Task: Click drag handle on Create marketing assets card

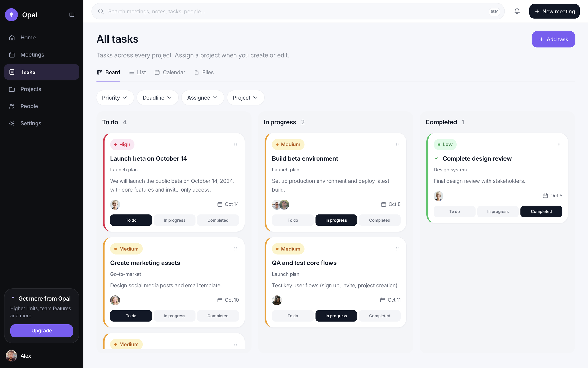Action: pyautogui.click(x=235, y=249)
